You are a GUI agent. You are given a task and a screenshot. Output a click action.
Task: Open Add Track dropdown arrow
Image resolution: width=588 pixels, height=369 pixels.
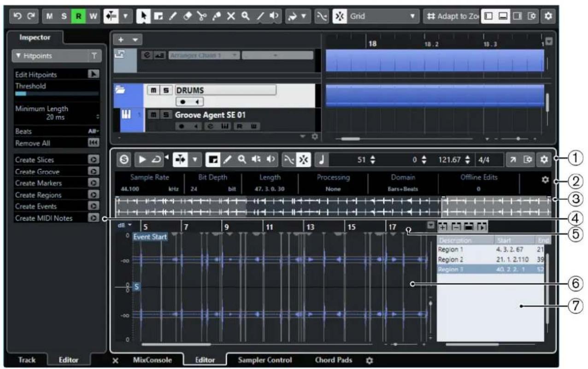pos(135,40)
